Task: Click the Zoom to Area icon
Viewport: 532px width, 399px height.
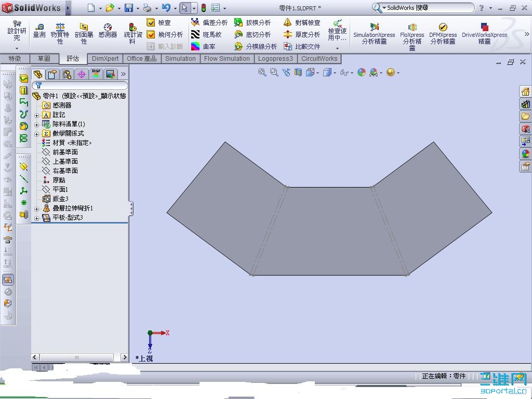Action: (274, 72)
